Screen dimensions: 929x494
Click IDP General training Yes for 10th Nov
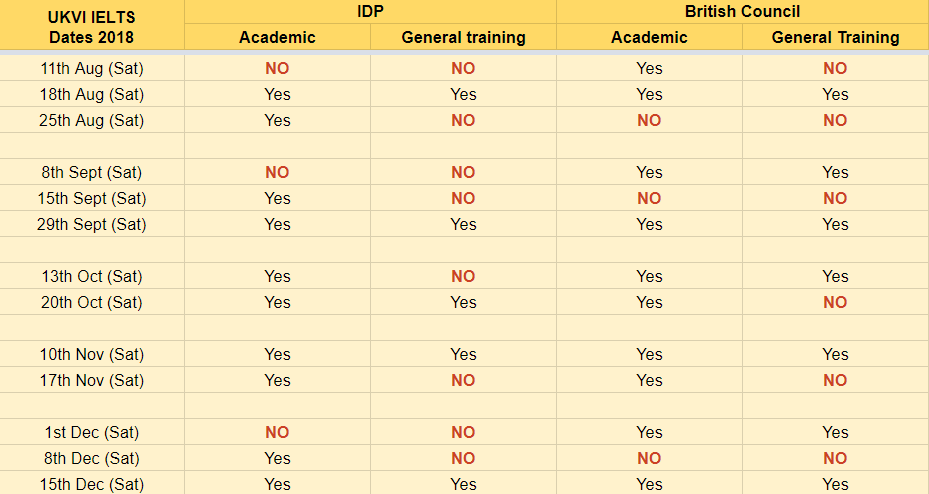coord(463,354)
